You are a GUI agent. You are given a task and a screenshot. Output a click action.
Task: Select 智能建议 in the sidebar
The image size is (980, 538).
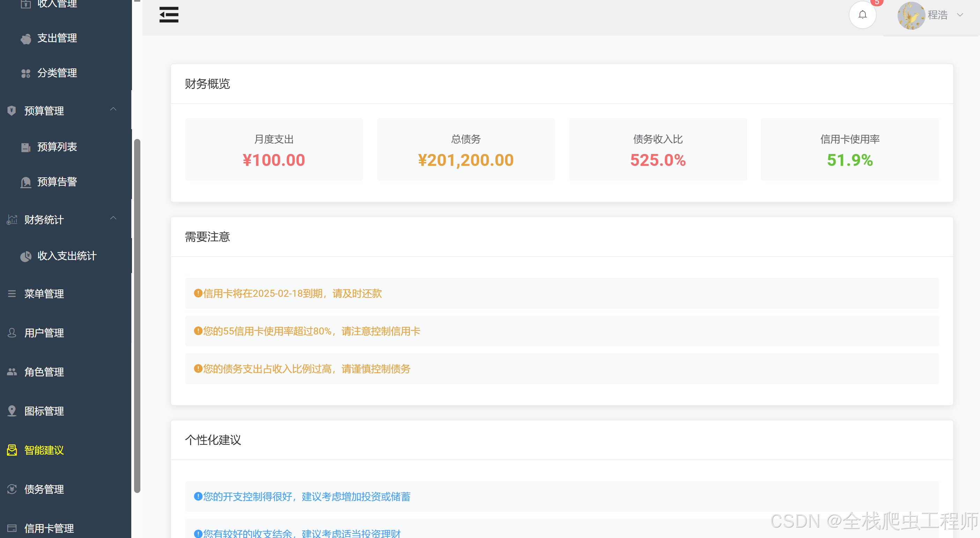(44, 450)
